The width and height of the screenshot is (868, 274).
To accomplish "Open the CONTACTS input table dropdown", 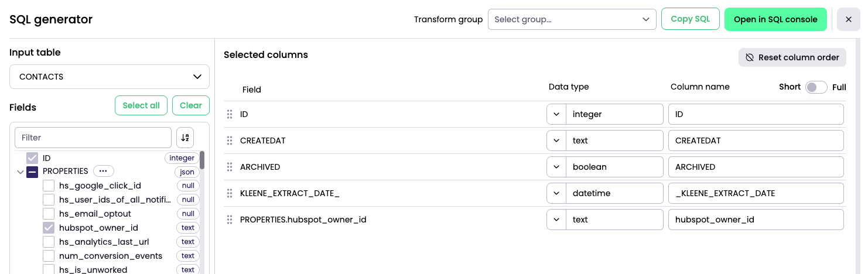I will (110, 77).
